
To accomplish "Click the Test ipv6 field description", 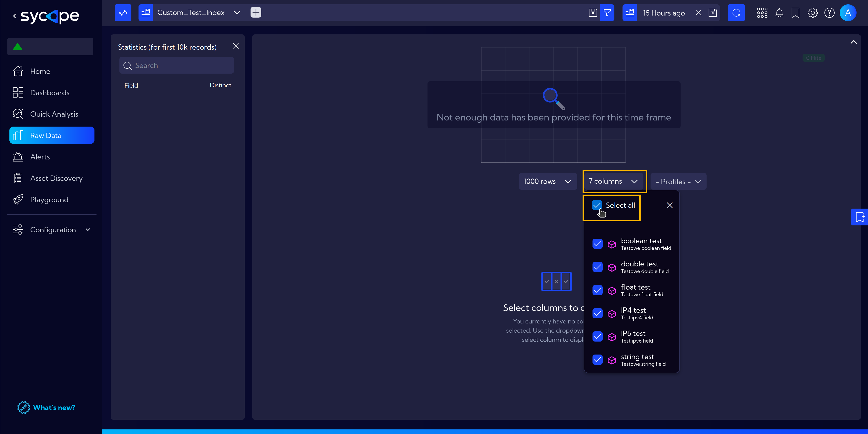I will point(637,341).
